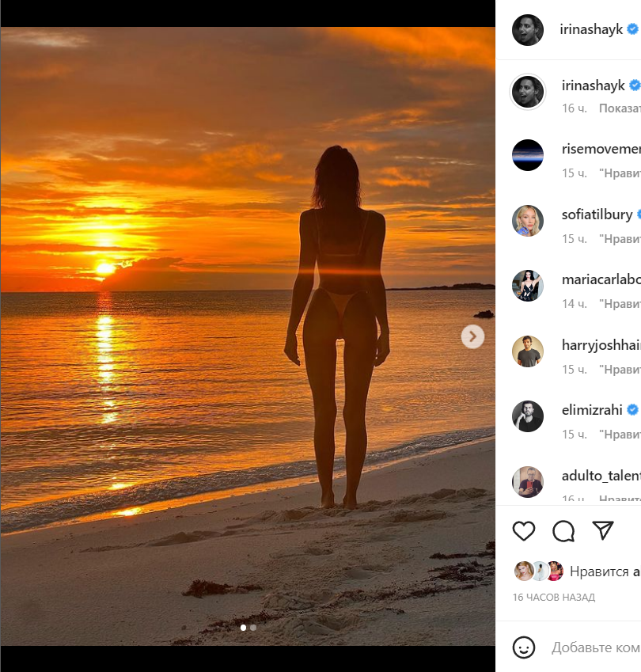
Task: Open emoji picker smiley icon
Action: (524, 647)
